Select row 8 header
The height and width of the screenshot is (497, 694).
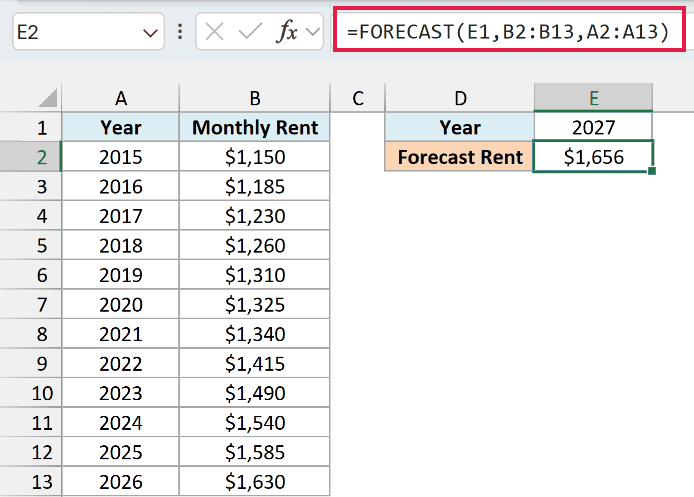pyautogui.click(x=31, y=334)
